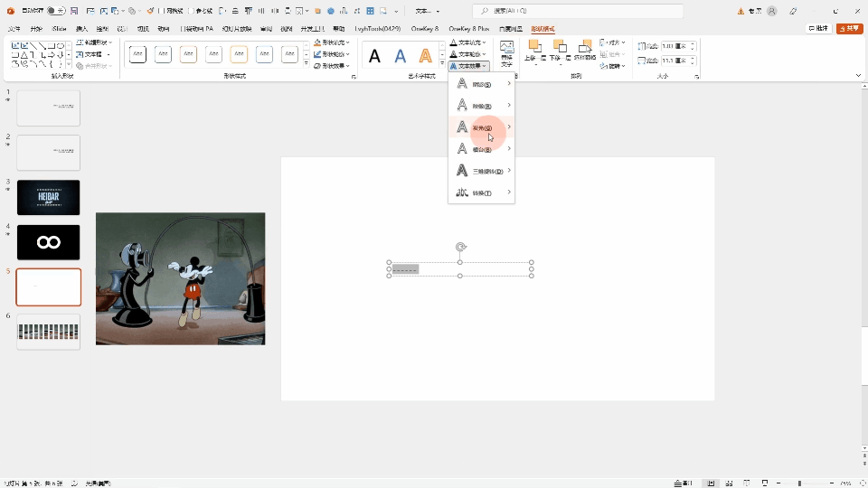The height and width of the screenshot is (488, 868).
Task: Open the Transform (abc) text effect submenu
Action: (x=482, y=192)
